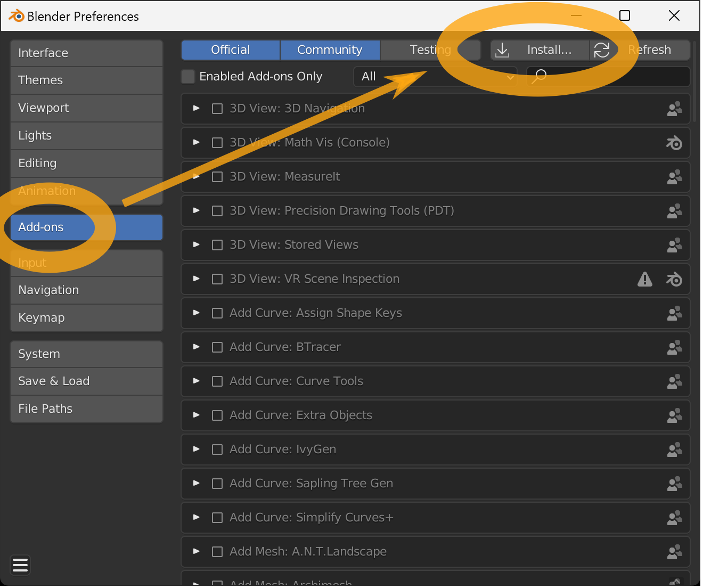The width and height of the screenshot is (703, 588).
Task: Click community icon on Sapling Tree Gen row
Action: click(x=675, y=484)
